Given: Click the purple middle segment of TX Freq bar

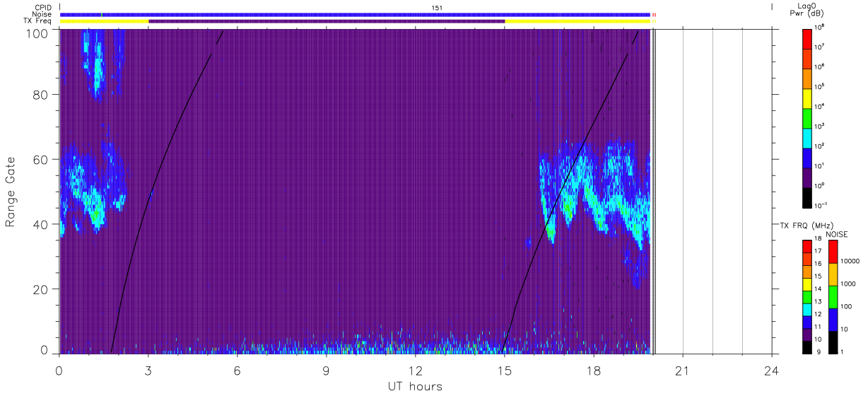Looking at the screenshot, I should pos(327,21).
